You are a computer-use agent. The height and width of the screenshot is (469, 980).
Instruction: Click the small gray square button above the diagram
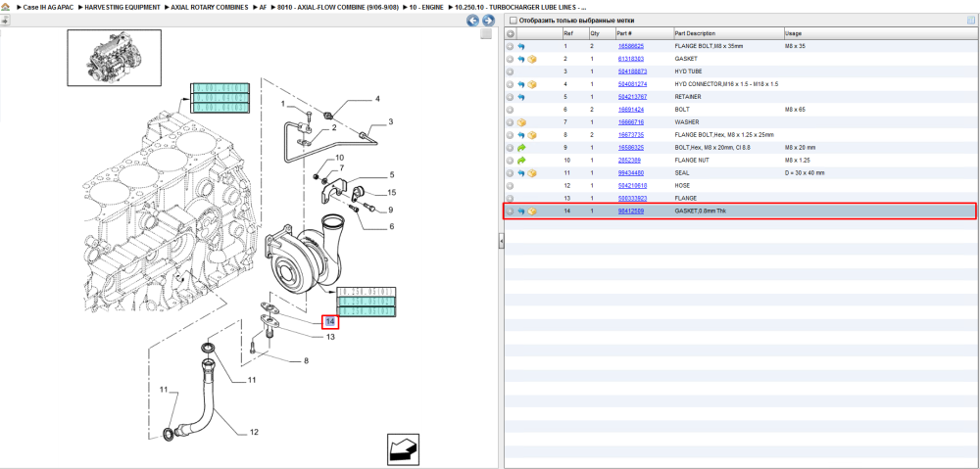[x=486, y=35]
